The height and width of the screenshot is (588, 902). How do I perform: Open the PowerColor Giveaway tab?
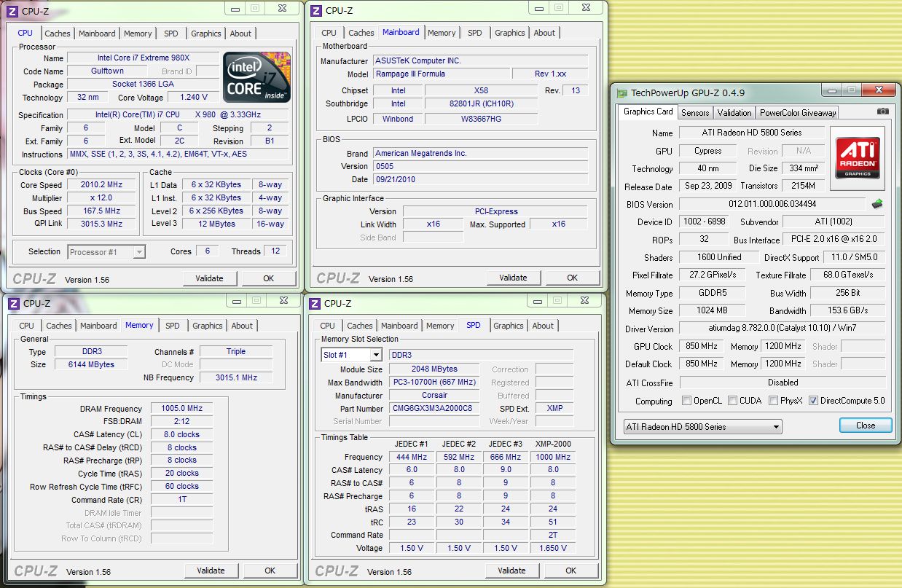coord(797,112)
